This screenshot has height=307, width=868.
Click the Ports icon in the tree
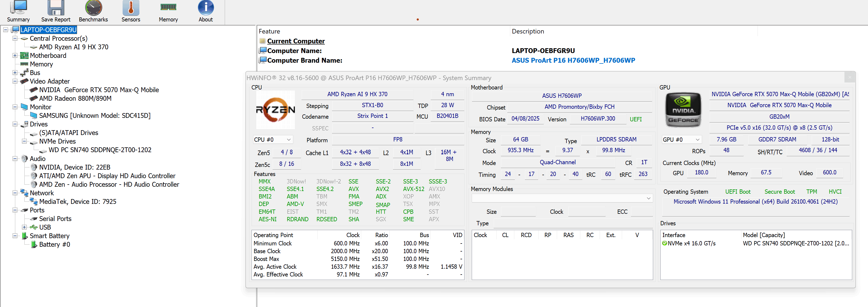pyautogui.click(x=24, y=210)
